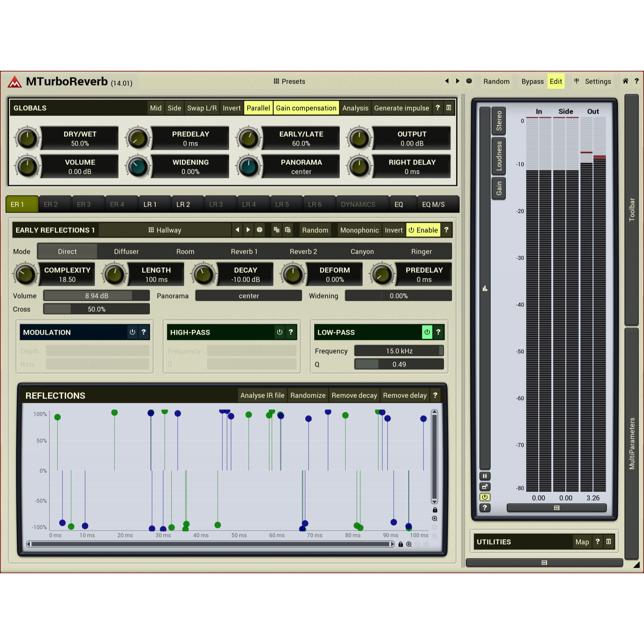Screen dimensions: 644x644
Task: Toggle the meter power button
Action: click(x=485, y=497)
